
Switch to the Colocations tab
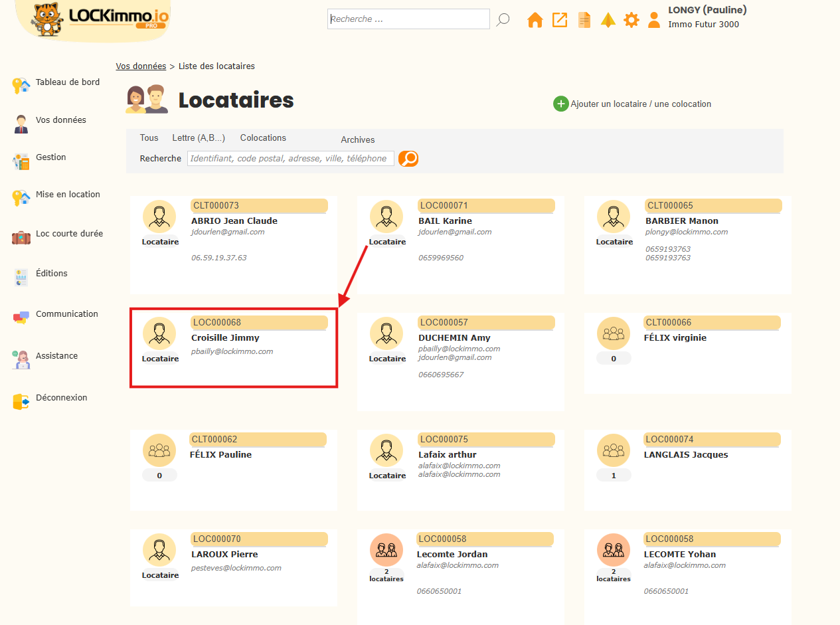(x=263, y=137)
